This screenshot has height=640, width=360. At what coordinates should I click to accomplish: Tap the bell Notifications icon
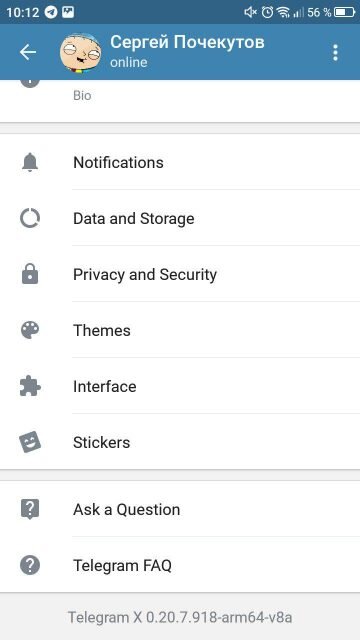(30, 163)
